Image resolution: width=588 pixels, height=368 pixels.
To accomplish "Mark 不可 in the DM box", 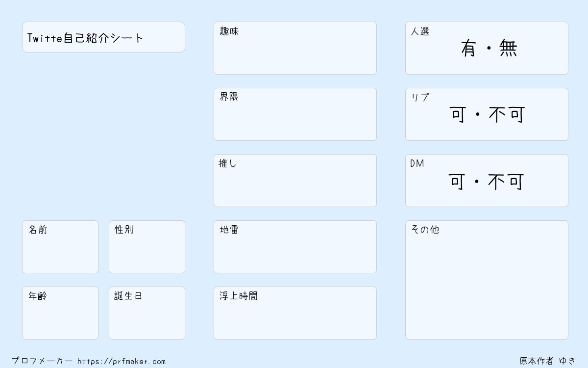I will (x=506, y=182).
